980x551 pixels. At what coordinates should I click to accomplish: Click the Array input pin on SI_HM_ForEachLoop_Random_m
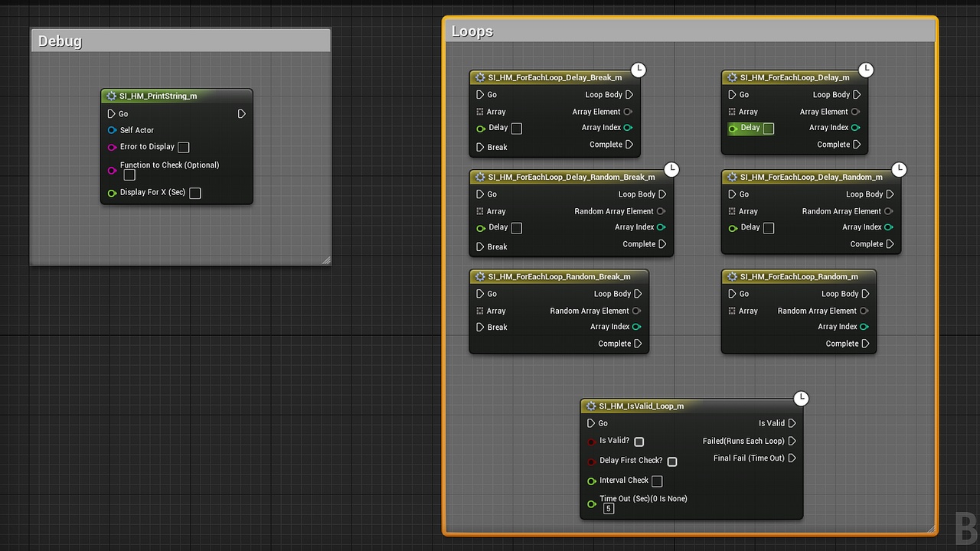tap(733, 311)
